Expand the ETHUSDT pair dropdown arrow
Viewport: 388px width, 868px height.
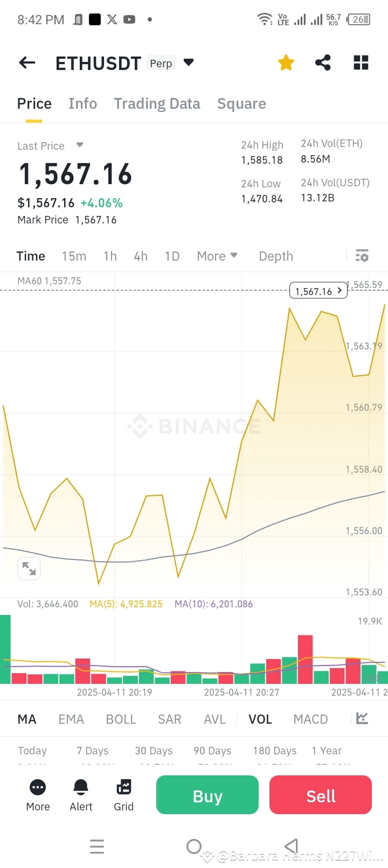tap(189, 62)
